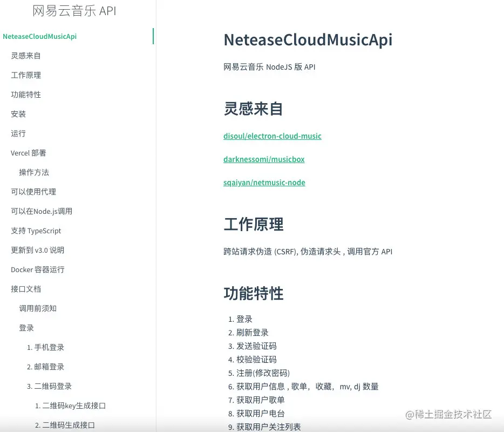Navigate to 运行 in the sidebar

click(18, 133)
